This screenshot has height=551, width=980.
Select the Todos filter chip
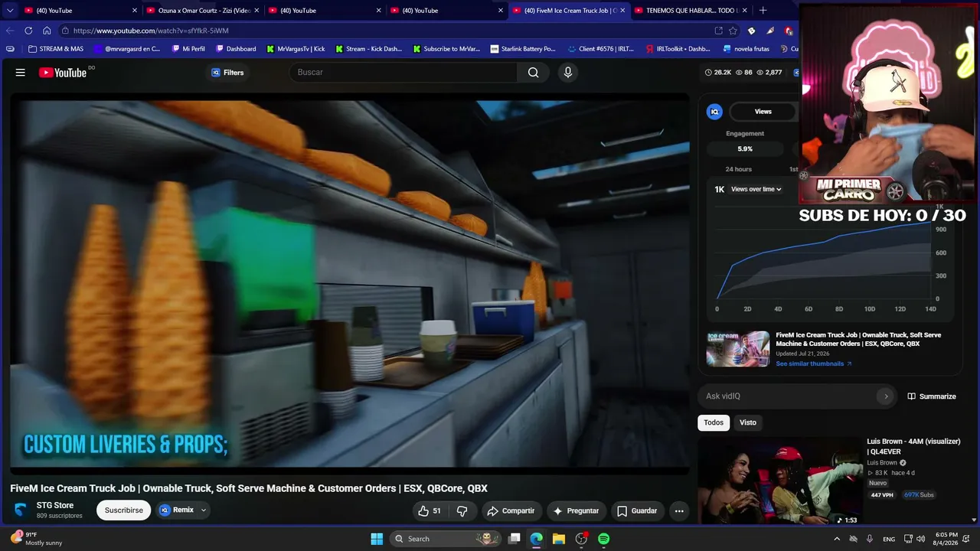coord(714,422)
